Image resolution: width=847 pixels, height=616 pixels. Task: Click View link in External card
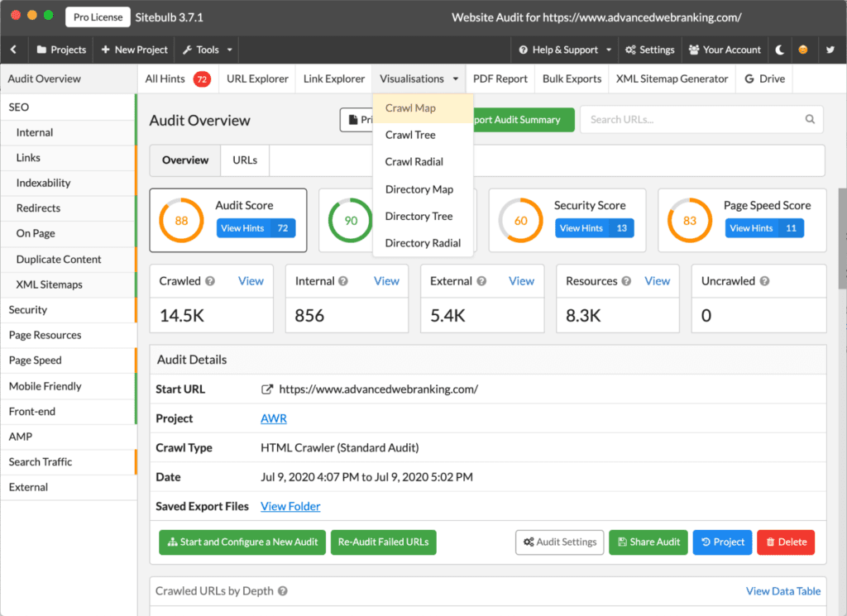tap(521, 281)
